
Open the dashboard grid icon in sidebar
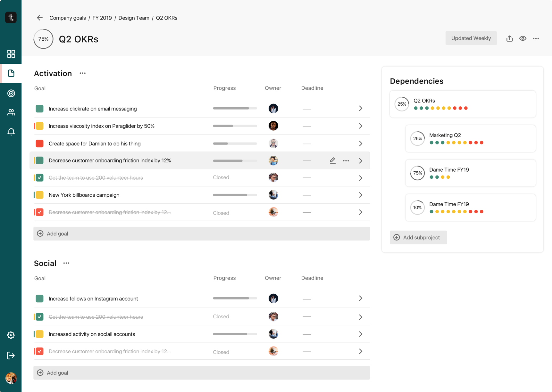11,54
